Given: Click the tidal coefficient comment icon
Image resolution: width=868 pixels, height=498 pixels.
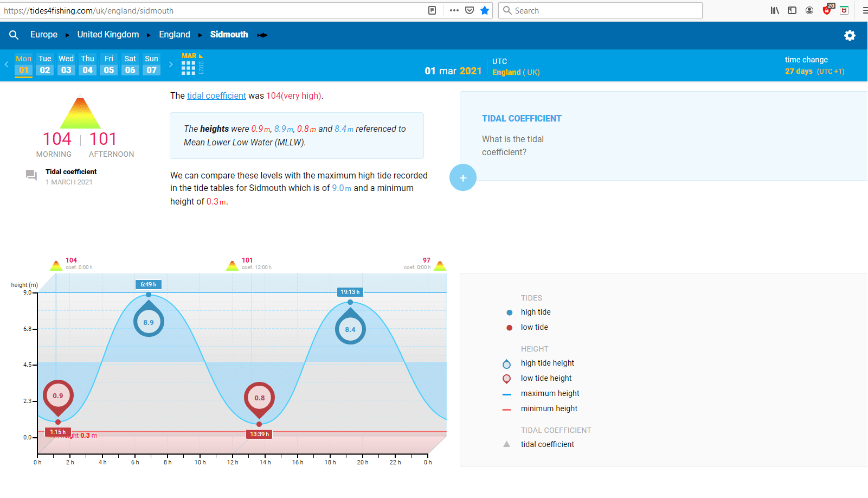Looking at the screenshot, I should pyautogui.click(x=31, y=175).
